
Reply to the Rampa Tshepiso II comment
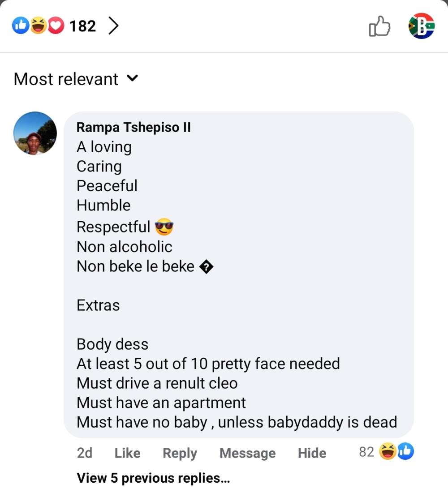180,454
